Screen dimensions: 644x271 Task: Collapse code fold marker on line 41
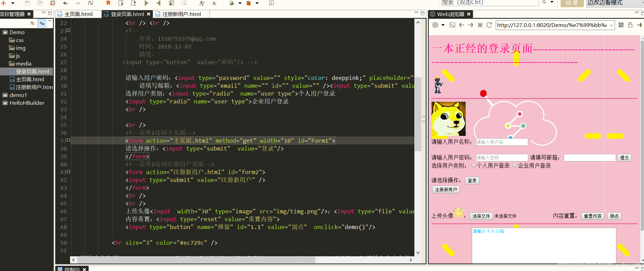[69, 171]
